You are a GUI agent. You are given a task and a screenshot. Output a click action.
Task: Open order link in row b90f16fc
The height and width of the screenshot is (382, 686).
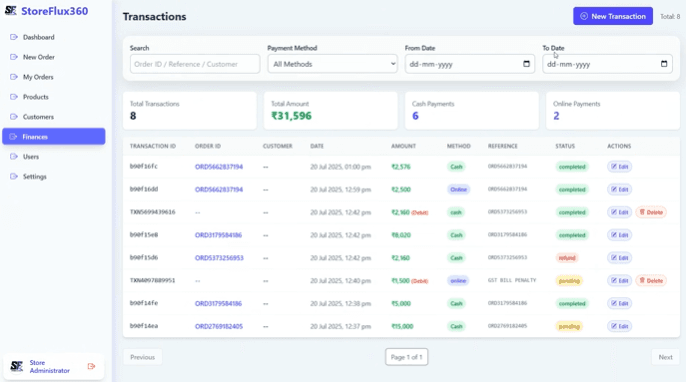pos(219,167)
